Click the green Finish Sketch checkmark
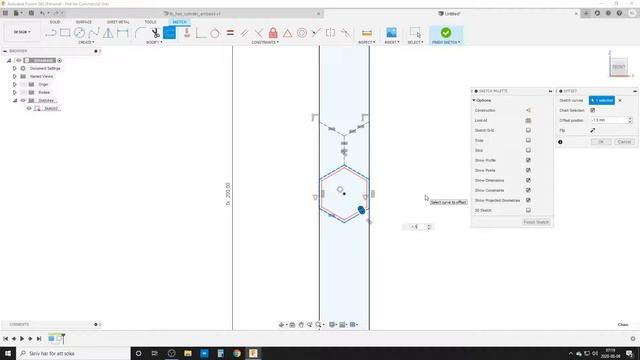This screenshot has width=640, height=360. (446, 32)
